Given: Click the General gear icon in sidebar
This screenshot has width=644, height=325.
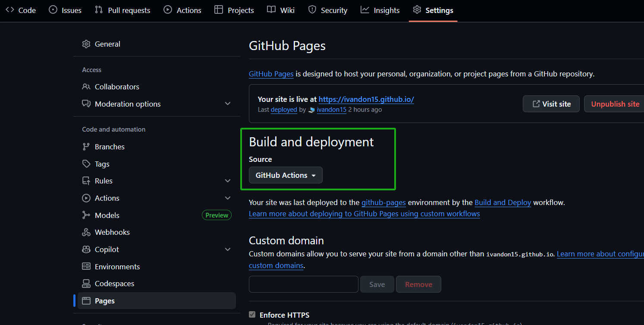Looking at the screenshot, I should pyautogui.click(x=86, y=44).
